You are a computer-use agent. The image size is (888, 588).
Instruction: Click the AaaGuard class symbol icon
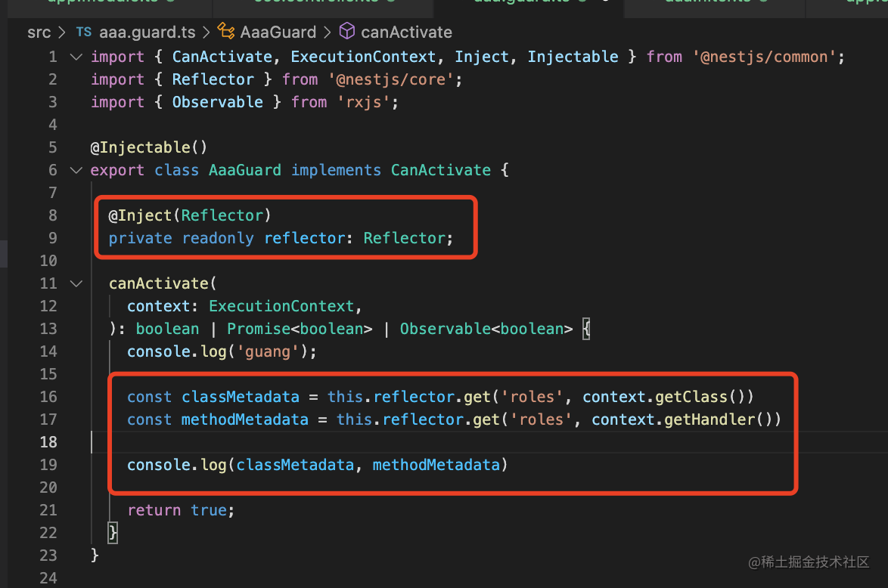click(x=225, y=32)
